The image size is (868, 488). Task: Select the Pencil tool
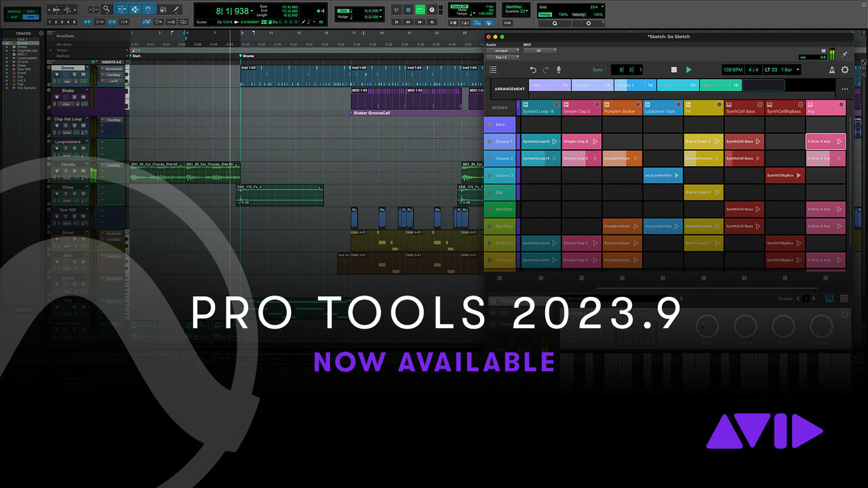[x=176, y=10]
